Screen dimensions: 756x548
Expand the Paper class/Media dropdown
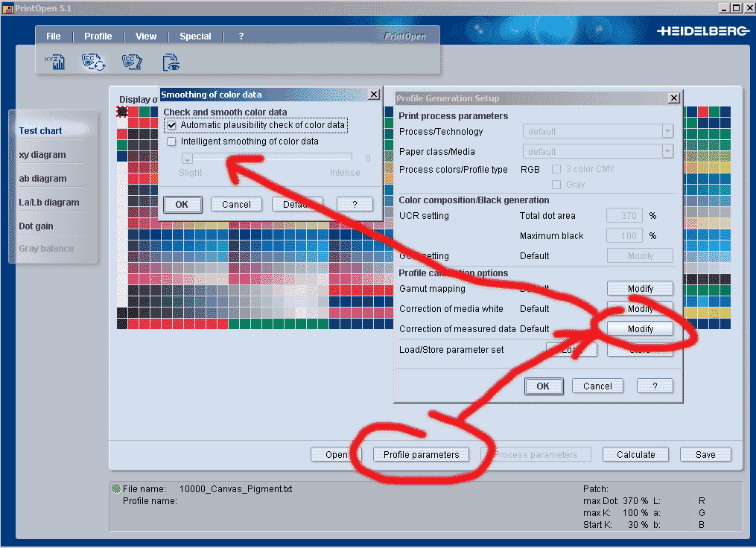(x=667, y=151)
